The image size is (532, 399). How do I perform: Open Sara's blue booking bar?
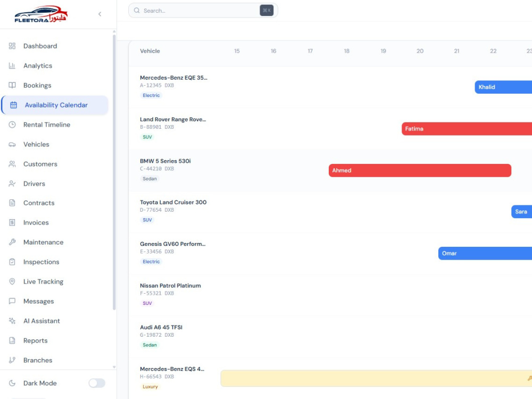click(x=521, y=212)
